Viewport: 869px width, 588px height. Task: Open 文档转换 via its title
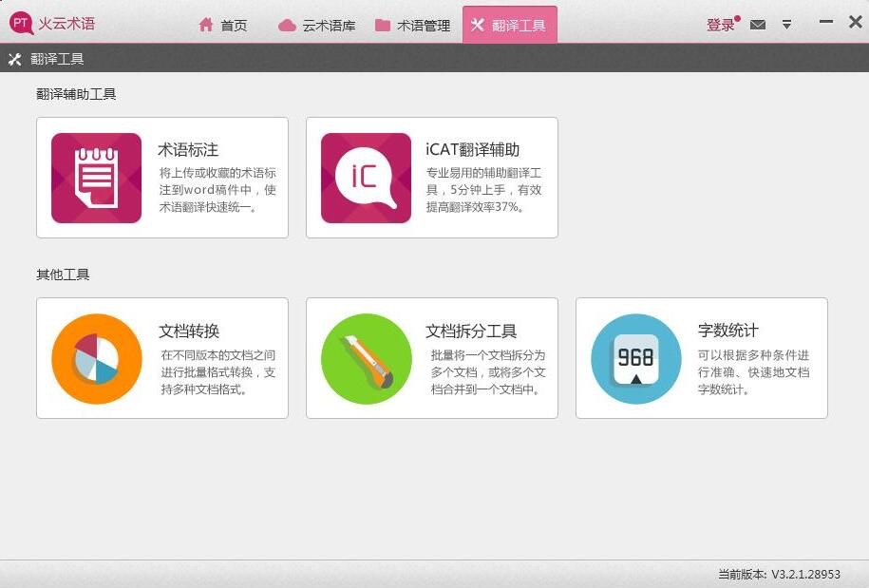tap(188, 331)
